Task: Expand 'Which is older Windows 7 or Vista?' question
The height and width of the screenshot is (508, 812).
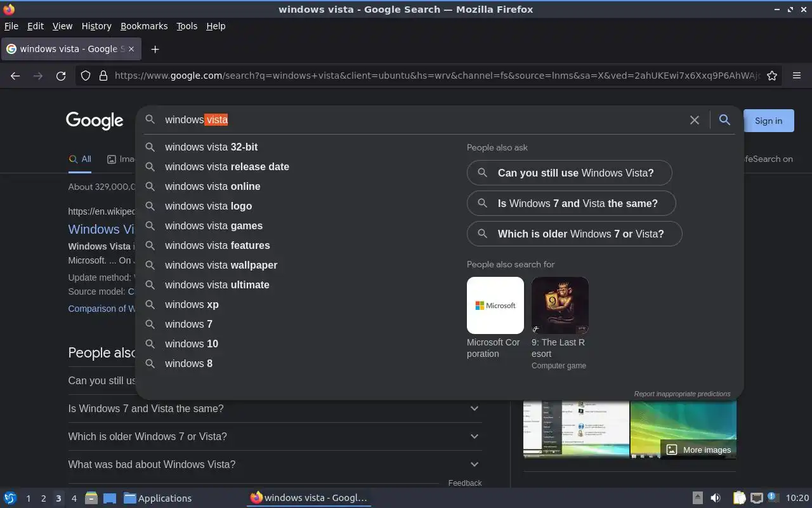Action: [x=275, y=436]
